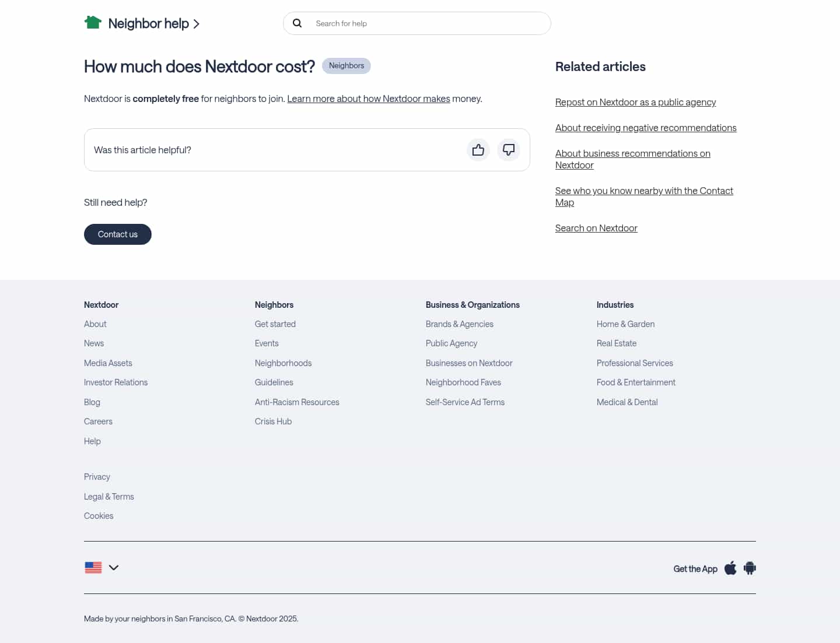The image size is (840, 643).
Task: Rate the article helpful with thumbs up
Action: (478, 150)
